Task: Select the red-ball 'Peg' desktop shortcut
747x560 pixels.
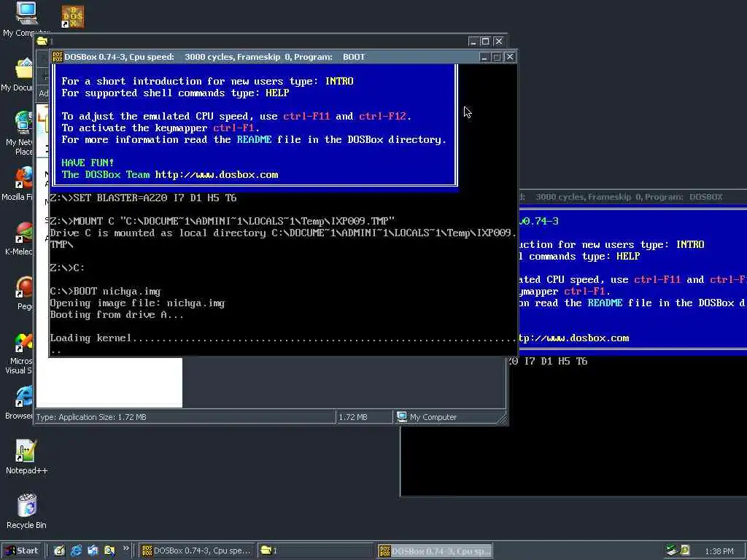Action: click(24, 287)
